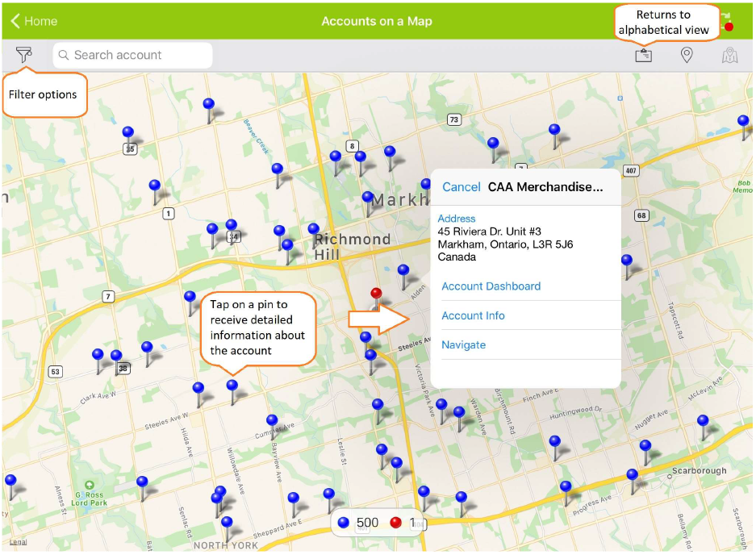Switch to alphabetical view via clipboard icon
Screen dimensions: 756x555
pos(643,55)
